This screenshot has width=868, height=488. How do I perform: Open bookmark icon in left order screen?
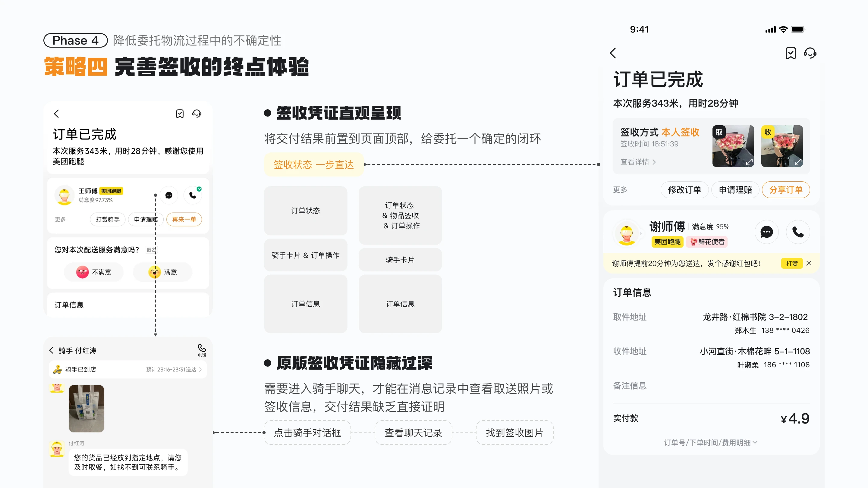click(180, 114)
